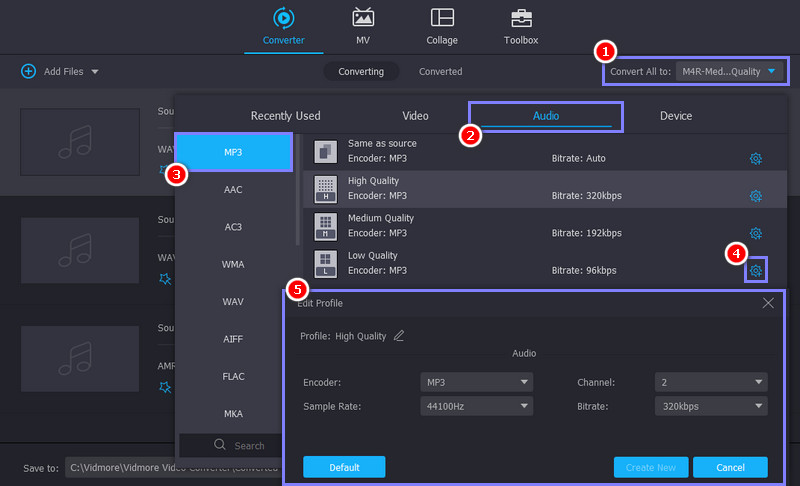Viewport: 800px width, 486px height.
Task: Click gear icon for Medium Quality preset
Action: click(x=756, y=233)
